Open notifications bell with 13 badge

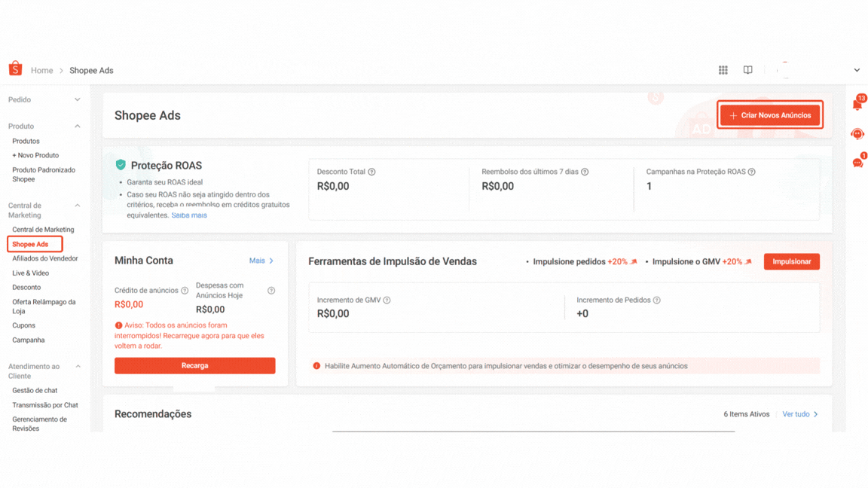coord(857,105)
